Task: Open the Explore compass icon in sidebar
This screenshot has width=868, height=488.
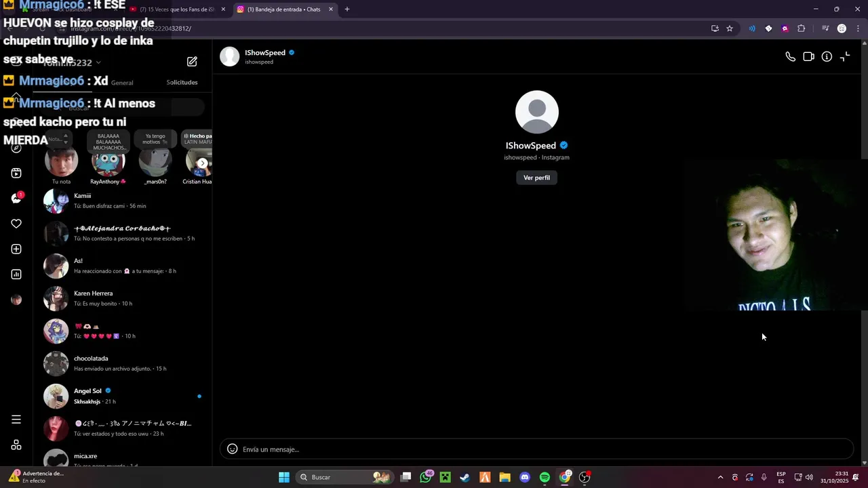Action: (16, 148)
